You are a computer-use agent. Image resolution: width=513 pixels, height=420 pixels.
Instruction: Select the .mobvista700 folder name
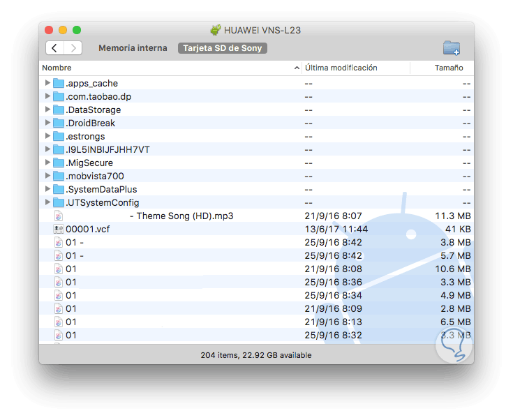[95, 176]
